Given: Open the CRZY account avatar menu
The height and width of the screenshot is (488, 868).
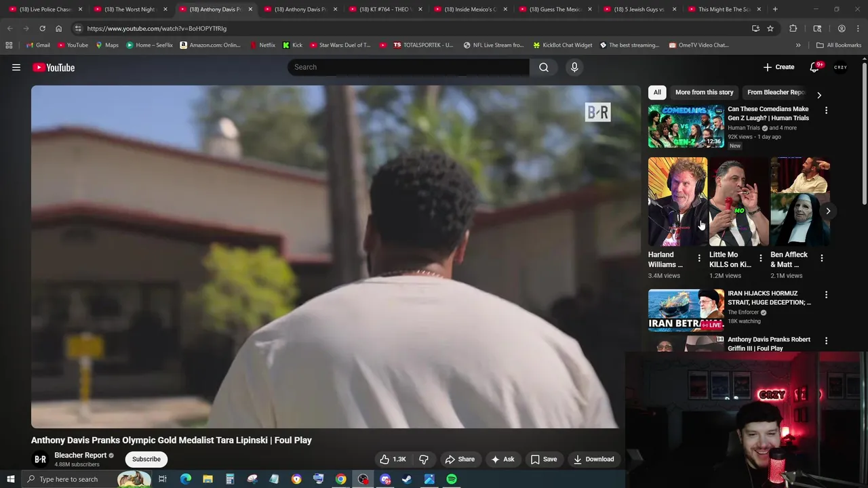Looking at the screenshot, I should click(840, 67).
